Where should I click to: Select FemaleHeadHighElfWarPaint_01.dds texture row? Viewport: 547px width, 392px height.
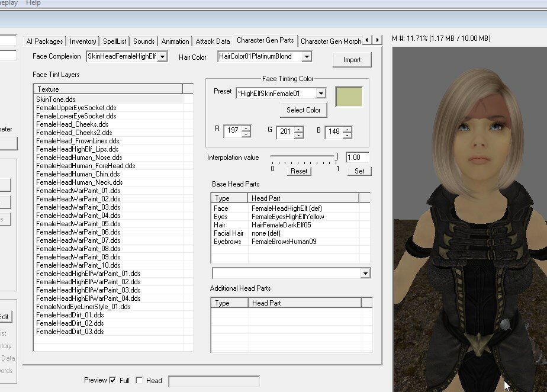(x=108, y=274)
